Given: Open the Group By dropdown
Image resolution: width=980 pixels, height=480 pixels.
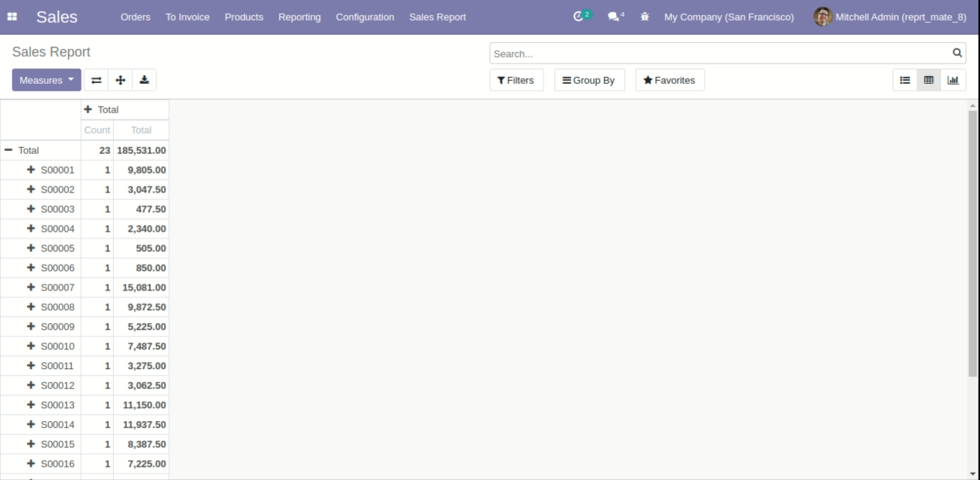Looking at the screenshot, I should pos(589,80).
